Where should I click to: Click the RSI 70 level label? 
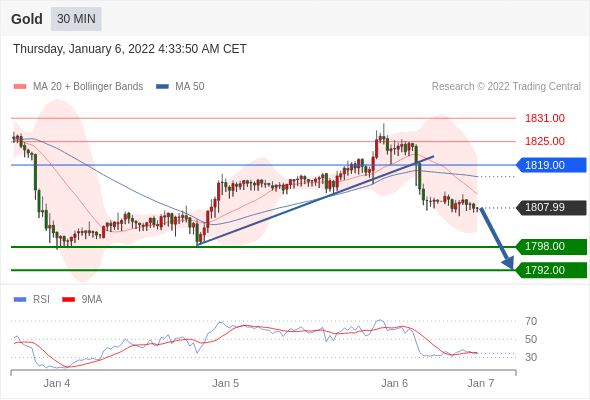531,321
